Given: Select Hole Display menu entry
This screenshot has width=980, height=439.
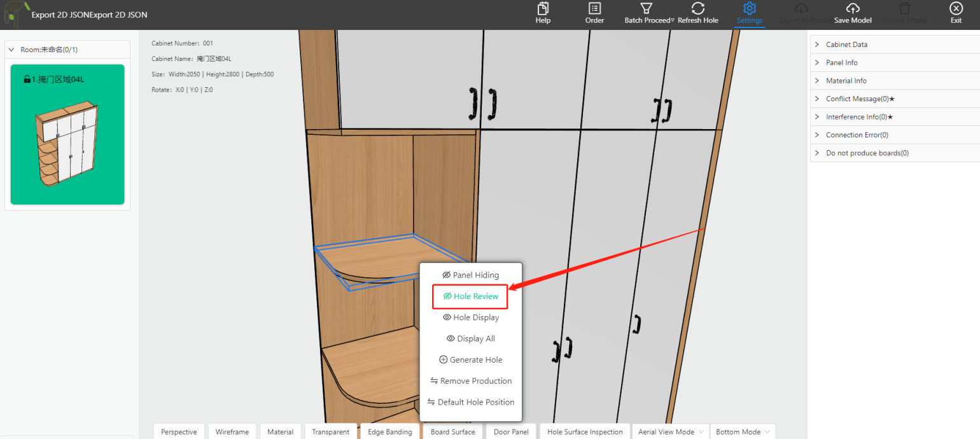Looking at the screenshot, I should tap(470, 317).
